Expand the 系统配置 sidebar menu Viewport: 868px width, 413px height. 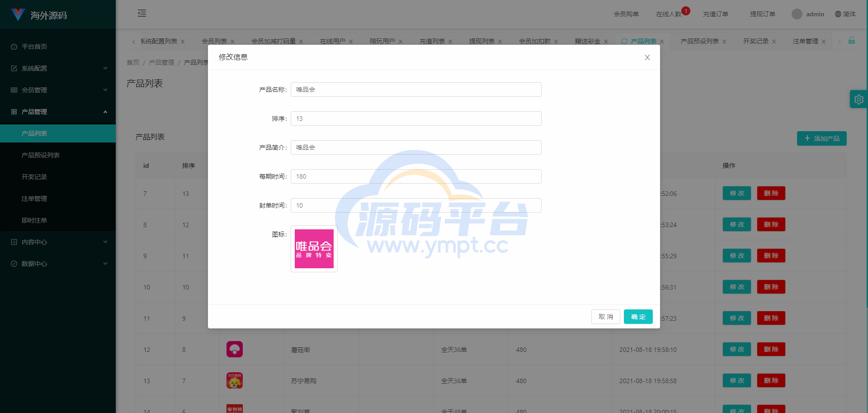point(58,68)
